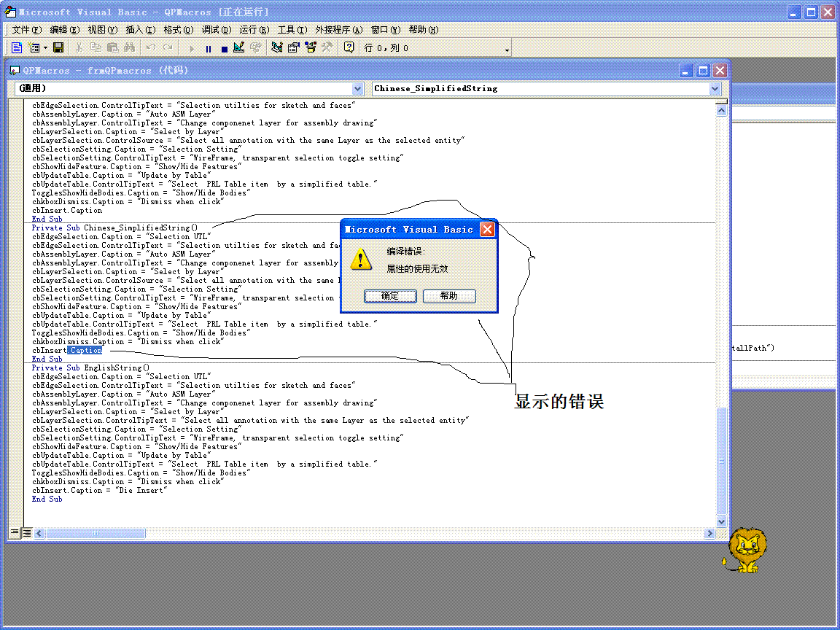840x630 pixels.
Task: Open the 插入(I) menu
Action: coord(140,30)
